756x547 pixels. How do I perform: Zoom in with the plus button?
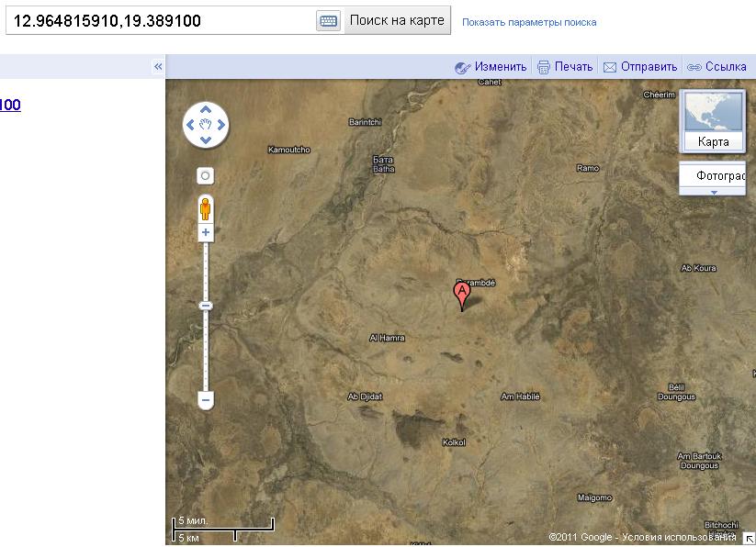click(x=206, y=232)
